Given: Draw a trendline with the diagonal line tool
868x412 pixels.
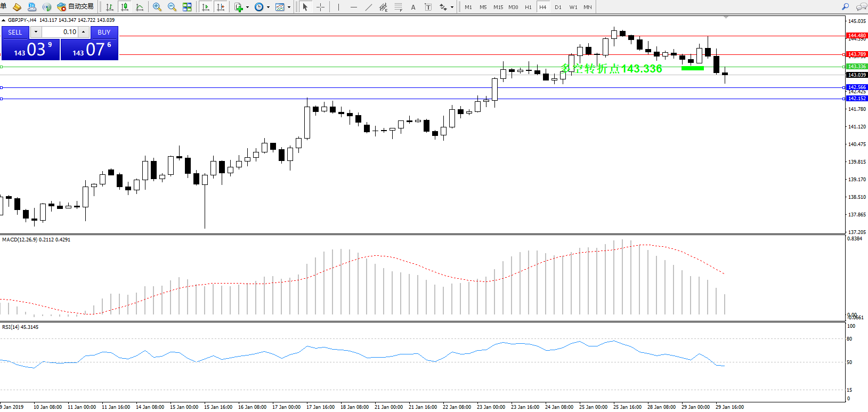Looking at the screenshot, I should (x=369, y=7).
